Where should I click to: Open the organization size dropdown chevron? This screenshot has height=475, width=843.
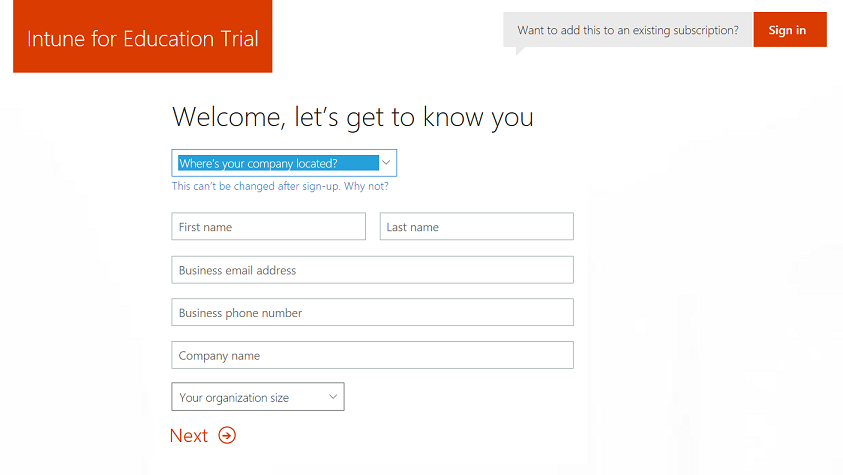point(333,397)
